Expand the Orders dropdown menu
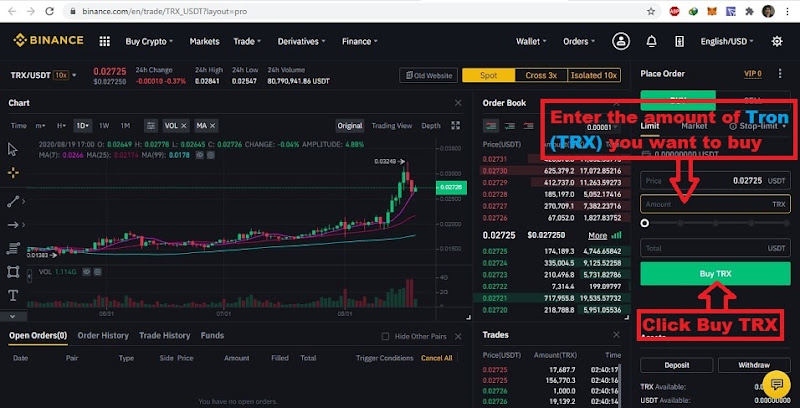The height and width of the screenshot is (408, 800). coord(579,41)
